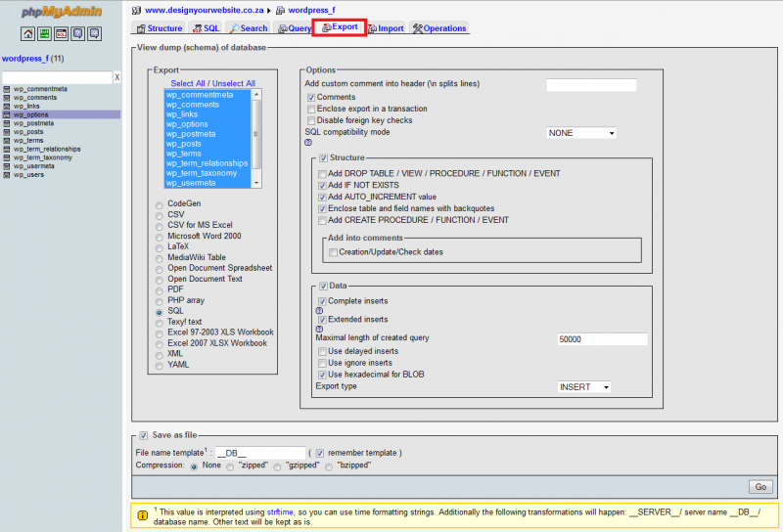Image resolution: width=783 pixels, height=532 pixels.
Task: Click the table filter input field
Action: pos(58,77)
